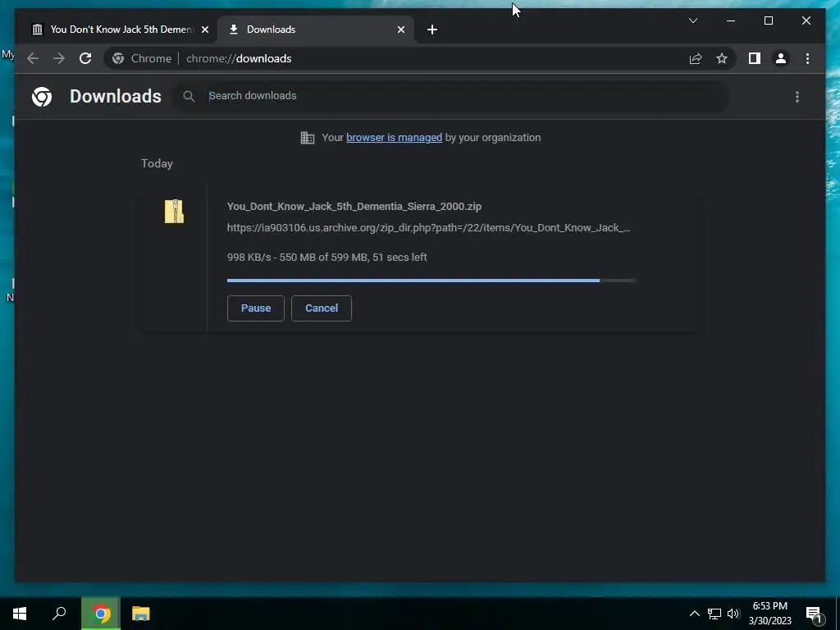
Task: Click the download progress bar
Action: [431, 281]
